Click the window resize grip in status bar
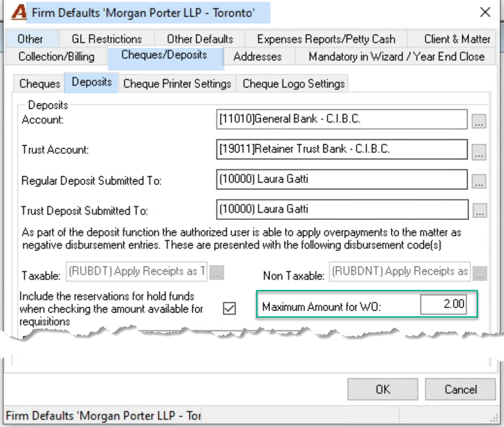The image size is (504, 427). [x=494, y=417]
